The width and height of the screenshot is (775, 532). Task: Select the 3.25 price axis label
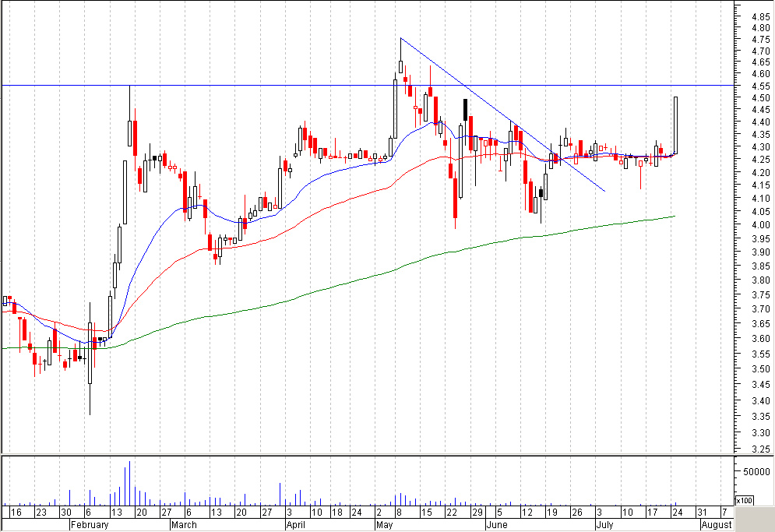[760, 449]
